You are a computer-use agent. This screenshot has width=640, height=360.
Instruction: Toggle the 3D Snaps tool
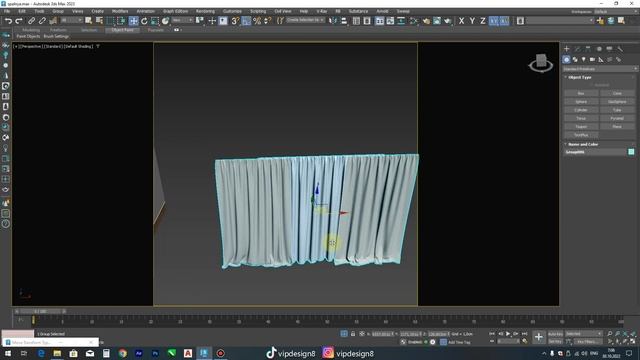(235, 21)
